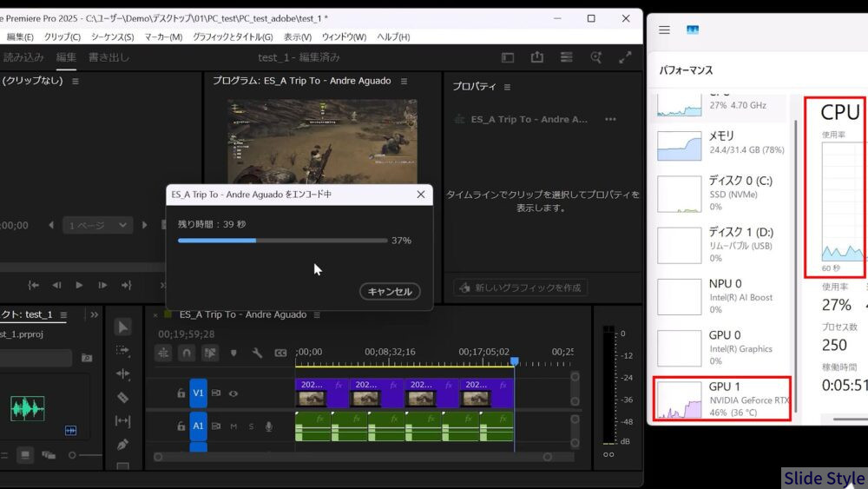This screenshot has width=868, height=489.
Task: Open the Program monitor panel menu
Action: (x=404, y=81)
